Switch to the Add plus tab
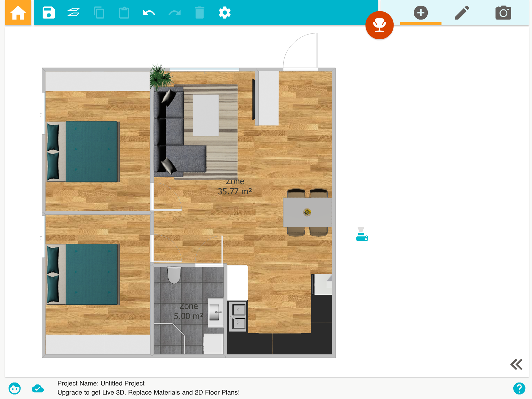The width and height of the screenshot is (532, 399). [x=421, y=13]
